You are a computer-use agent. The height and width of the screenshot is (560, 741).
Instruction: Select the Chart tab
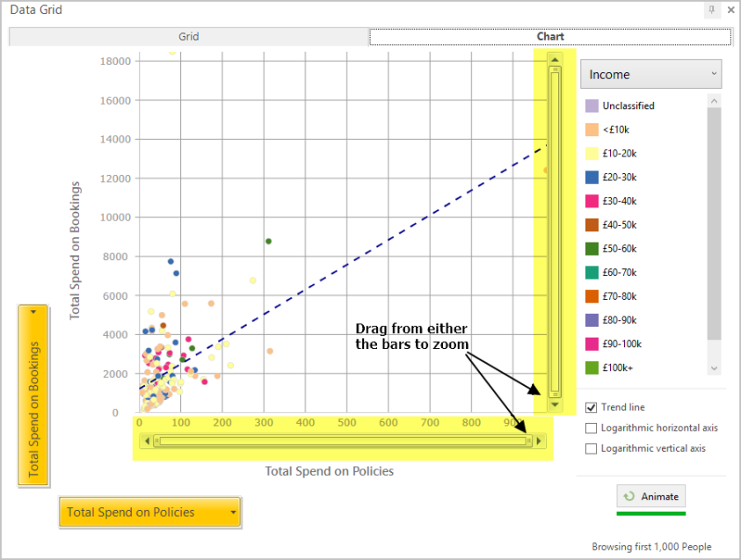[x=550, y=36]
